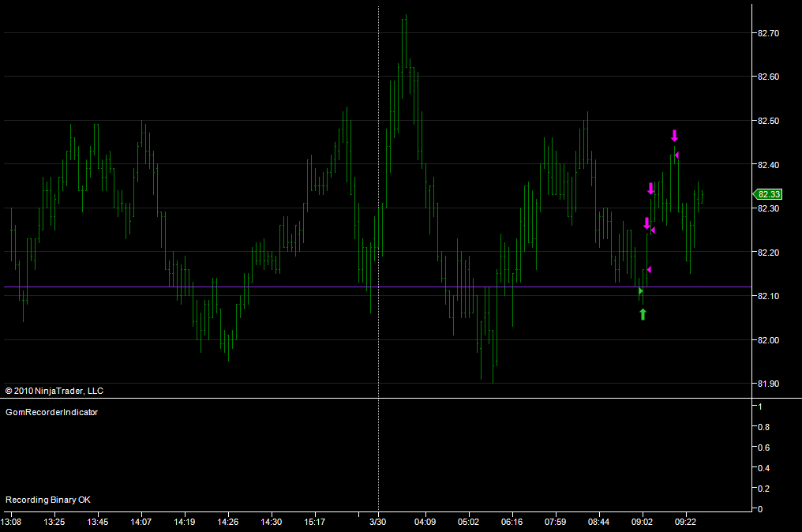This screenshot has height=532, width=802.
Task: Click the 14:19 time axis label
Action: (x=184, y=522)
